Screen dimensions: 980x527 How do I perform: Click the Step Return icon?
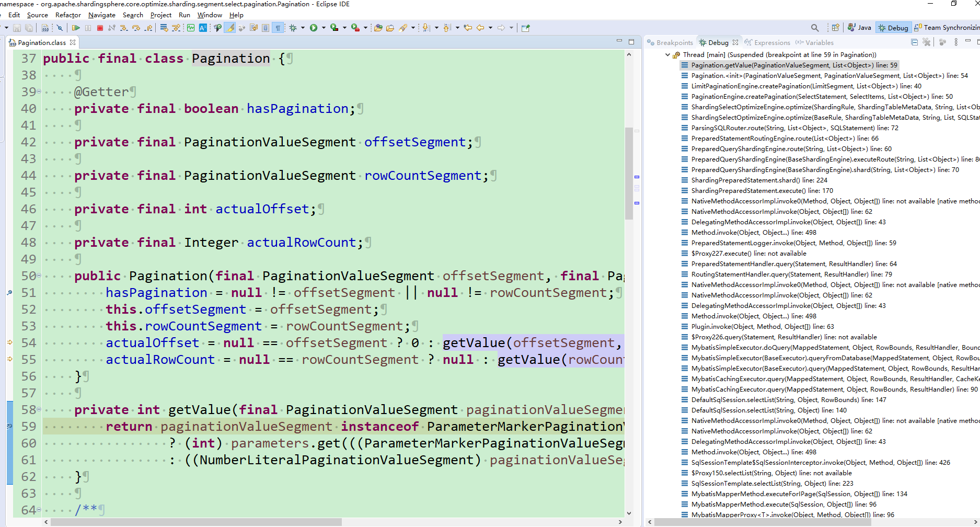(x=148, y=27)
